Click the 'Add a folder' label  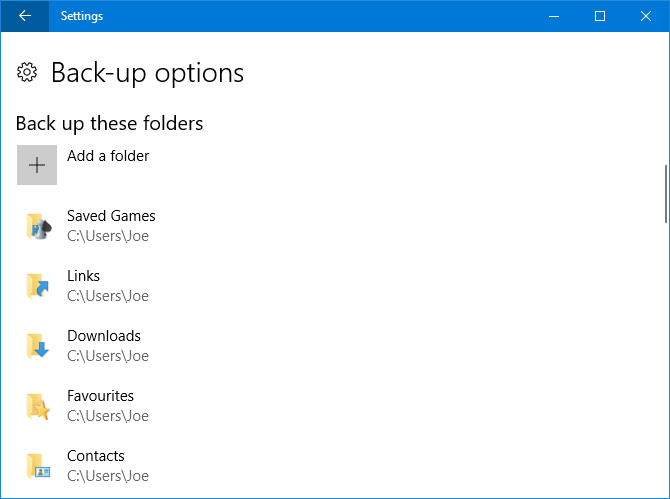pyautogui.click(x=108, y=156)
